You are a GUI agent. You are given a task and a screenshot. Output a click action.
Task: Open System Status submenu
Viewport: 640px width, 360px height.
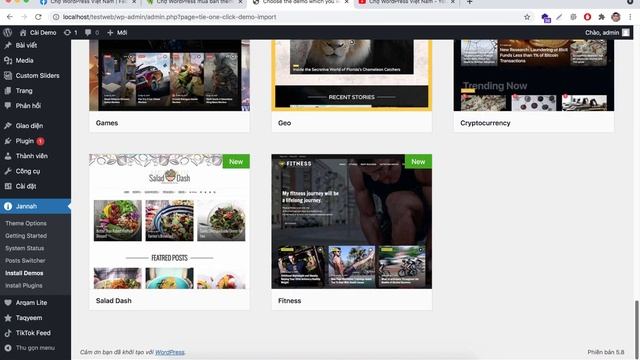[24, 248]
